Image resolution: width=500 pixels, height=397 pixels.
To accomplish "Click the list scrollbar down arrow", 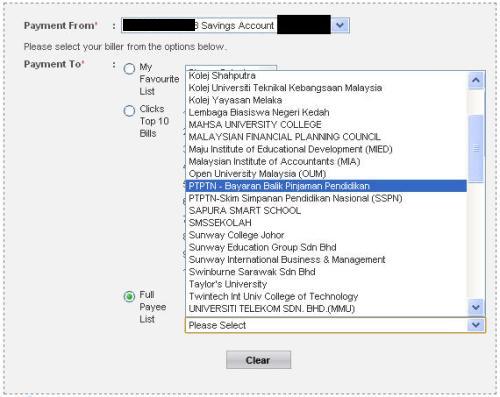I will pos(476,307).
